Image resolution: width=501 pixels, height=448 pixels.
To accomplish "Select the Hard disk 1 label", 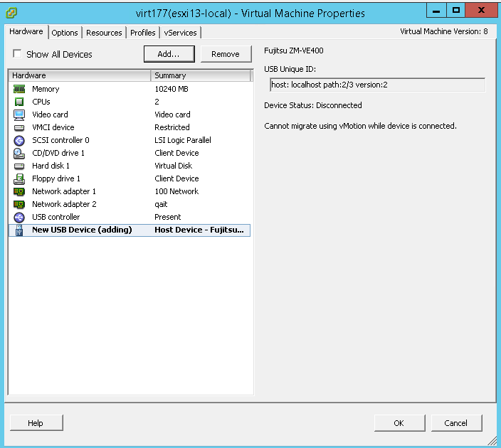I will [x=51, y=166].
